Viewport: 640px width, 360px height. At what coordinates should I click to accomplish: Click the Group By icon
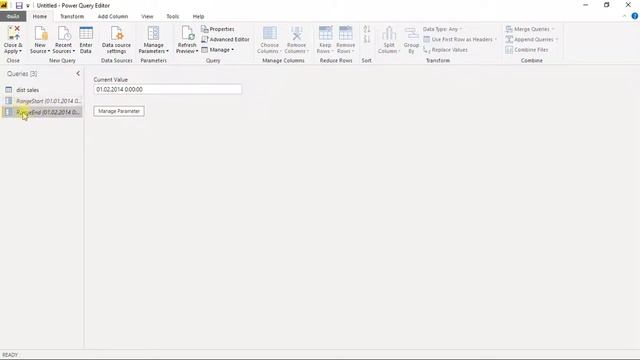point(411,33)
